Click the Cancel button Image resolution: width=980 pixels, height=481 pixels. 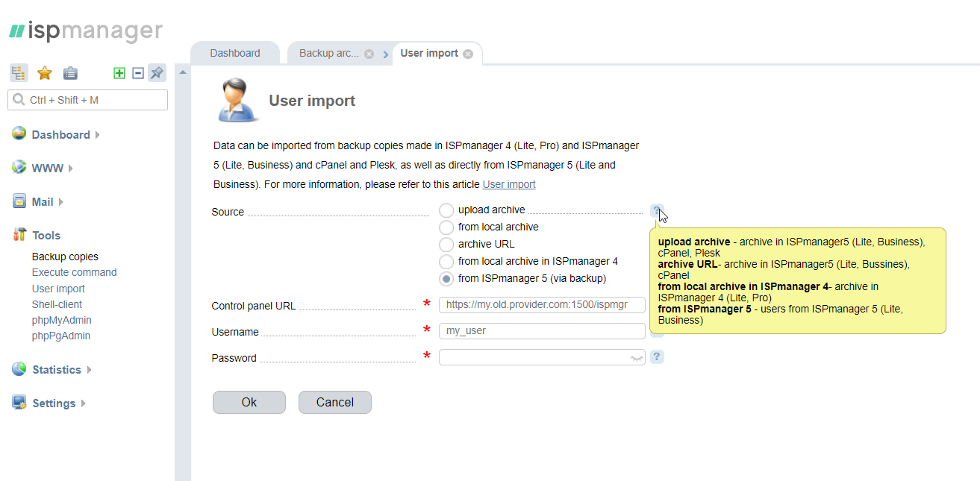coord(335,402)
